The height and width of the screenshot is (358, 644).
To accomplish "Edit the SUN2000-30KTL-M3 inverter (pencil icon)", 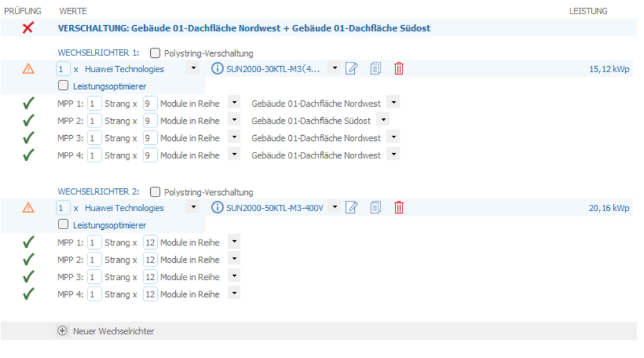I will pos(352,69).
